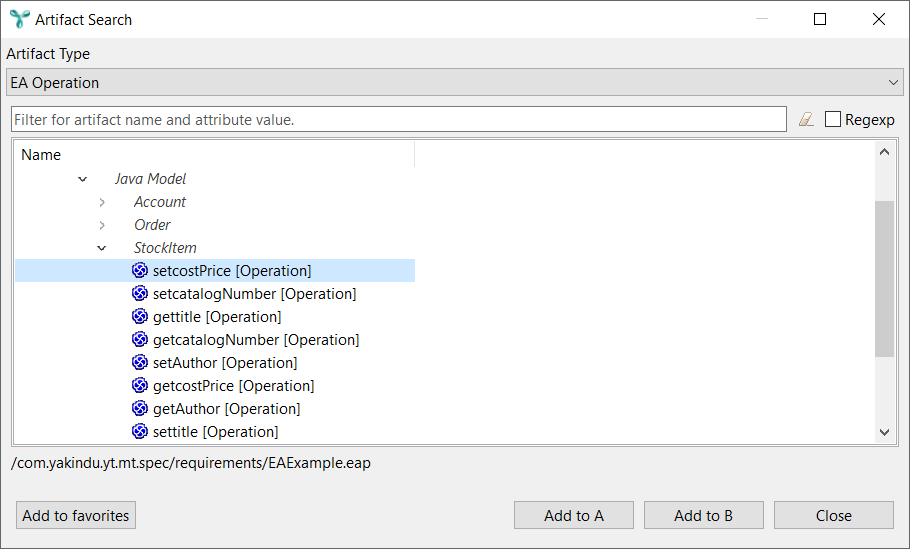Click the getAuthor operation icon

click(x=140, y=409)
